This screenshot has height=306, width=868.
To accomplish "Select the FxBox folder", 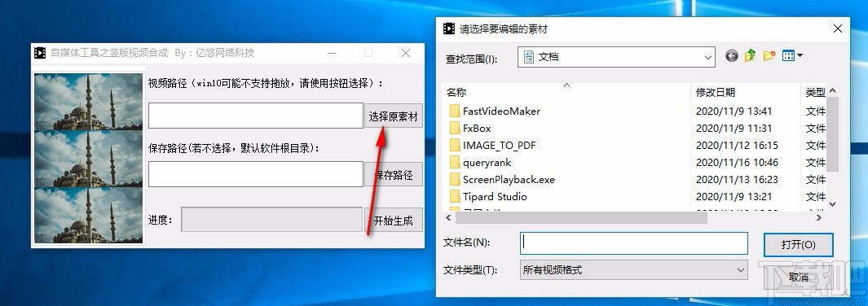I will 477,128.
